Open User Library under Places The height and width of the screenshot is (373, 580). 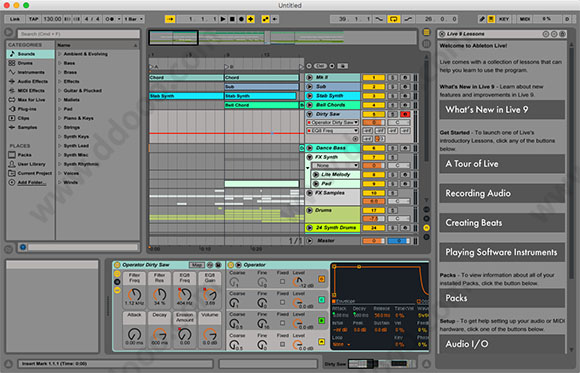(31, 164)
